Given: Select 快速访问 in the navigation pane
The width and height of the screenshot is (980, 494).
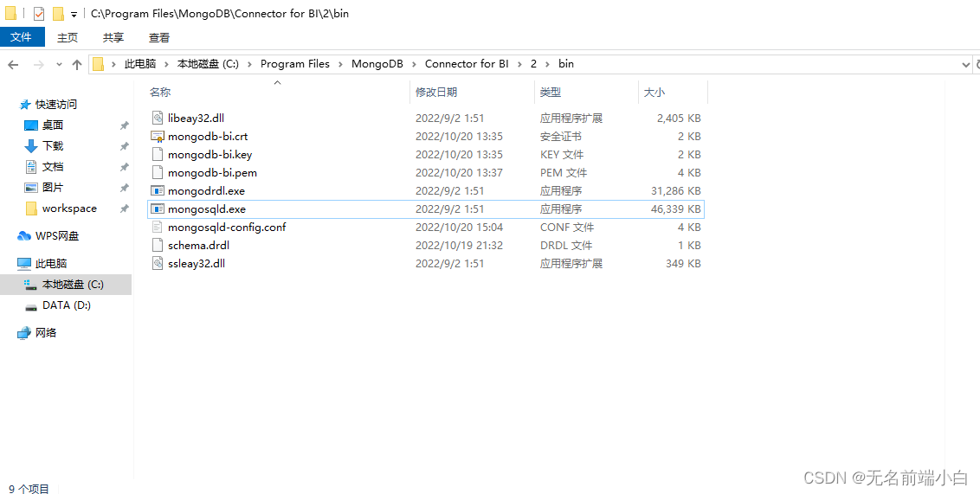Looking at the screenshot, I should point(56,105).
